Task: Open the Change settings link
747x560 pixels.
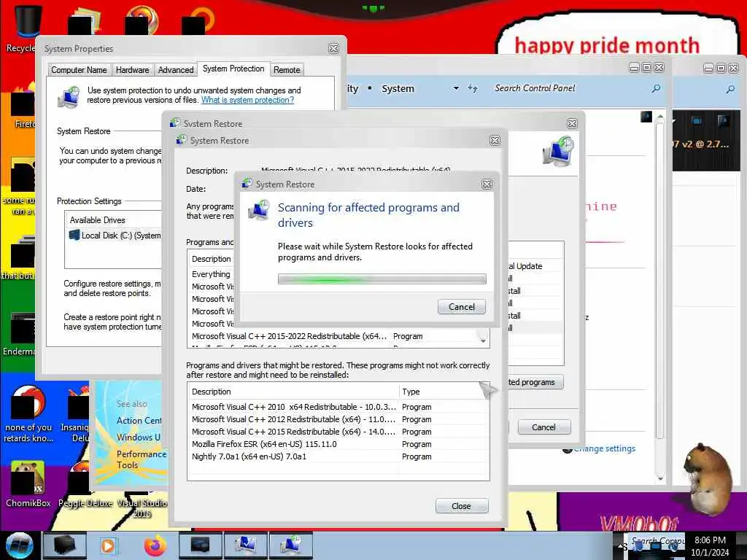Action: (604, 448)
